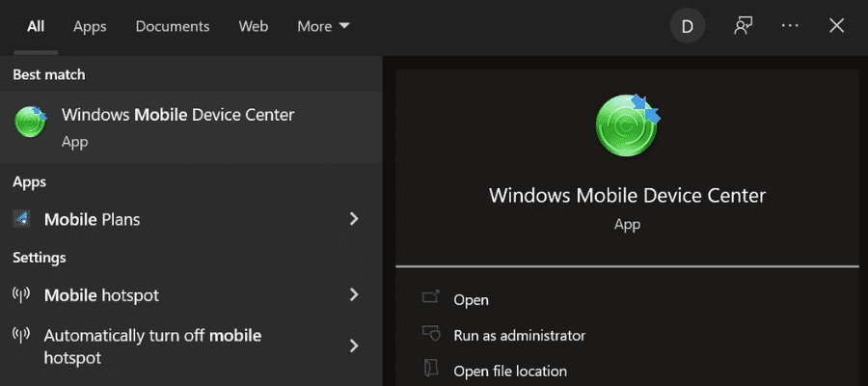Click the Open file location folder icon

coord(431,370)
